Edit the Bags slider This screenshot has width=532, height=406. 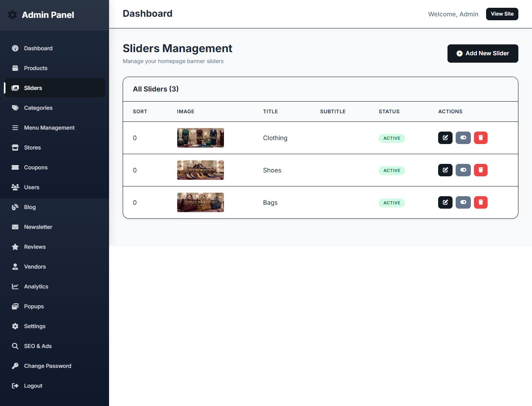click(x=445, y=202)
